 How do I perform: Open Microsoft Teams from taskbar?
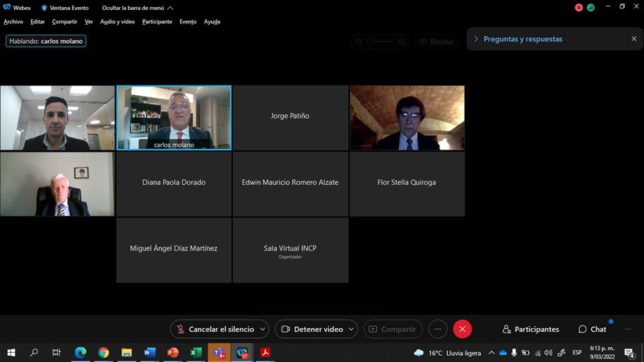[219, 353]
